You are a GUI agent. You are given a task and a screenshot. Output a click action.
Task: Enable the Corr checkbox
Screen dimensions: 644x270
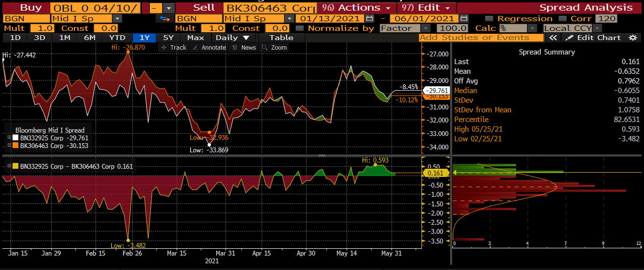click(x=562, y=18)
